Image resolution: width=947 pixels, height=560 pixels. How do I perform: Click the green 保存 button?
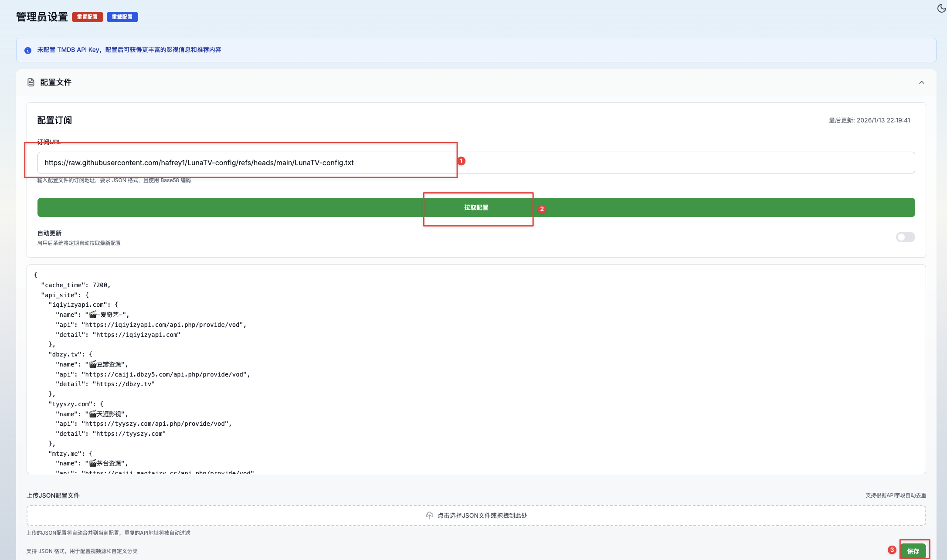tap(913, 551)
